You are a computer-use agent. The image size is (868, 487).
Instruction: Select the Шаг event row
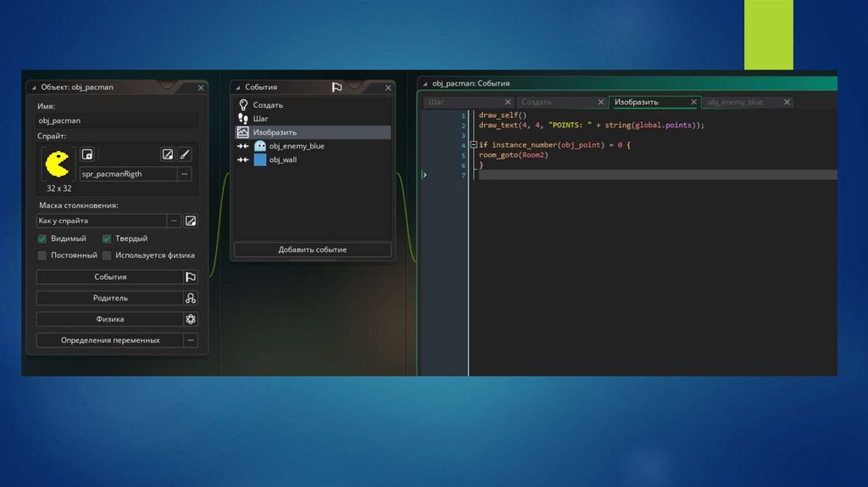click(x=313, y=119)
